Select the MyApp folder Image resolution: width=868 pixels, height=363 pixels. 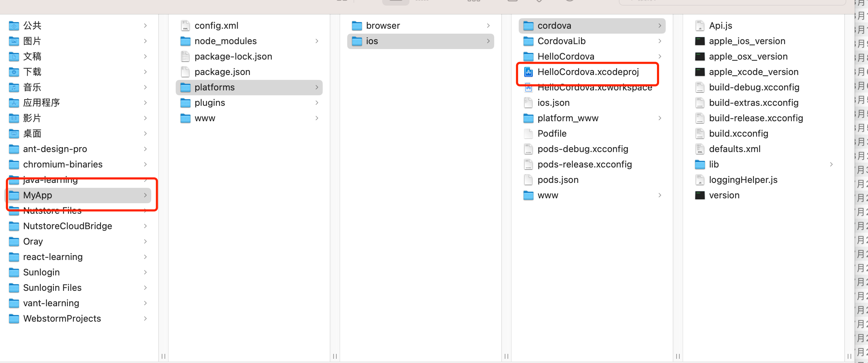[37, 195]
